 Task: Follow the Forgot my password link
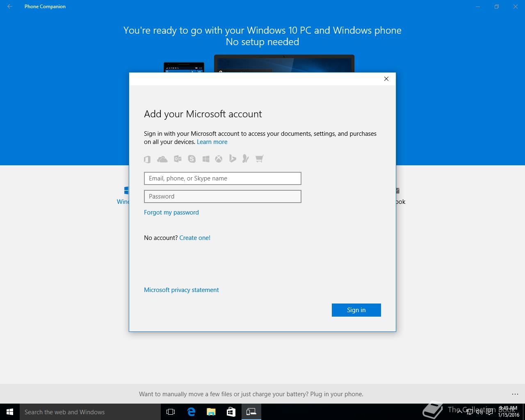point(171,212)
